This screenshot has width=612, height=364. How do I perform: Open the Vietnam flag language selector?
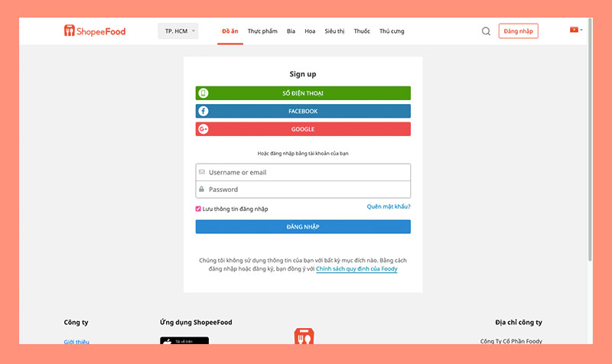click(x=576, y=30)
